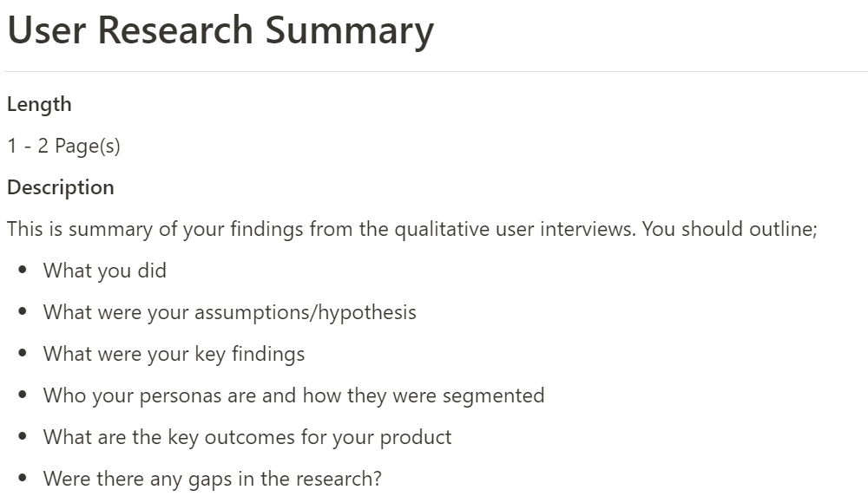
Task: Click the bullet dot before 'What you did'
Action: (x=23, y=270)
